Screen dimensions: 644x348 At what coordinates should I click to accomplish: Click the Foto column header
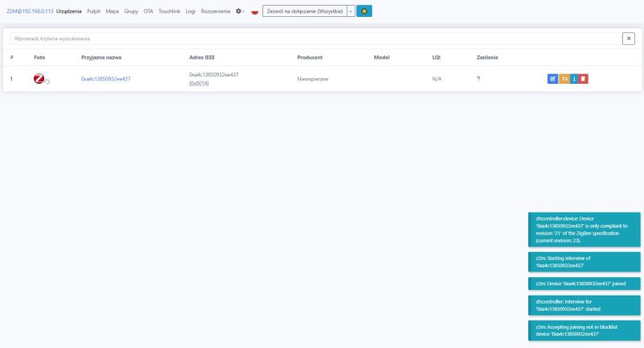click(39, 57)
